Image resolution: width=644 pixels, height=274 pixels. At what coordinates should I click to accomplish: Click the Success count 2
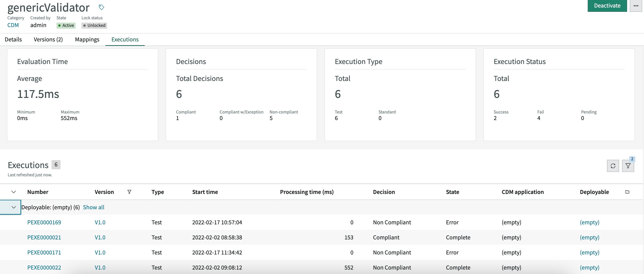point(495,118)
